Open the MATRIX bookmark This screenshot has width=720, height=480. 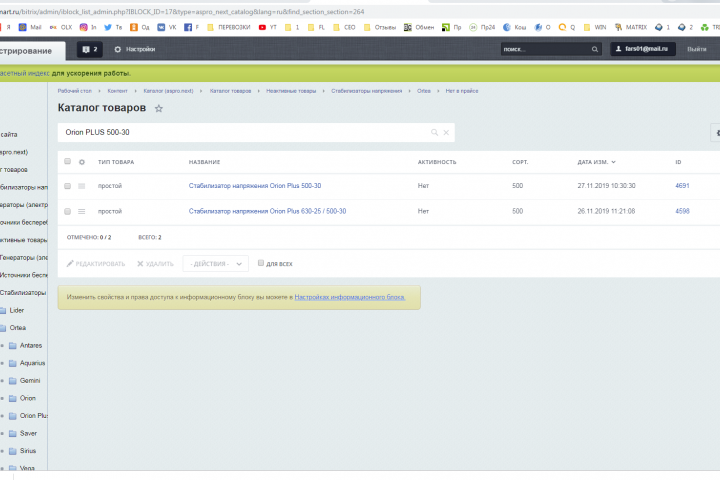point(631,28)
